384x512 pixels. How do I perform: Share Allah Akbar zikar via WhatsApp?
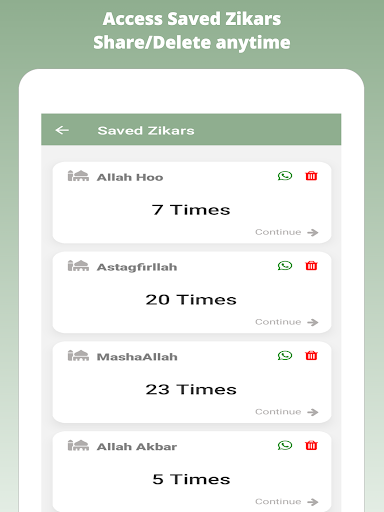pos(285,445)
